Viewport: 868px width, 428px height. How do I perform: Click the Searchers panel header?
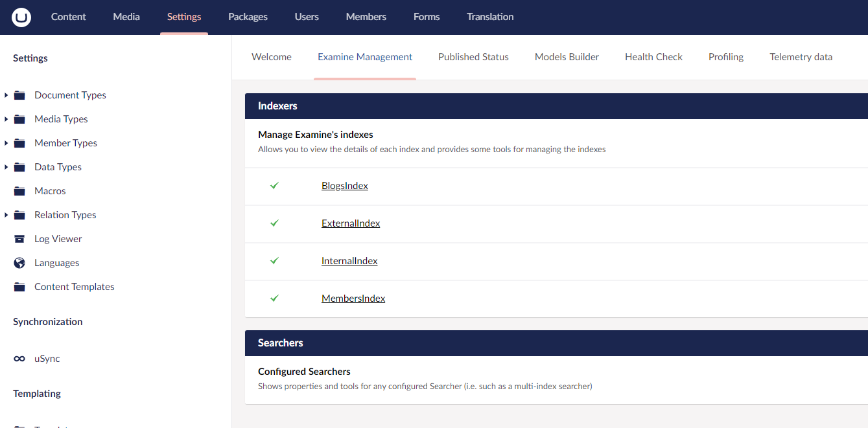click(x=556, y=343)
